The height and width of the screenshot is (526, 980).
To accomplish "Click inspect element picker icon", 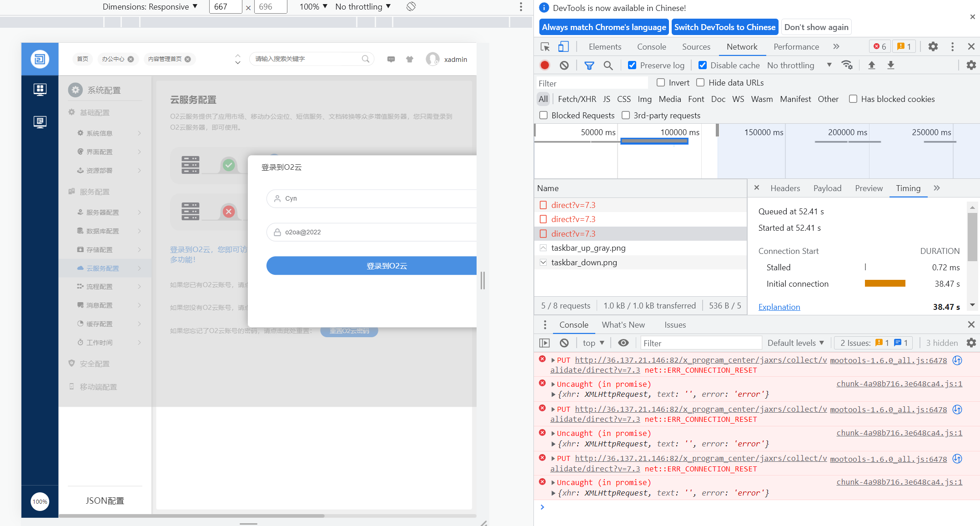I will [x=545, y=46].
